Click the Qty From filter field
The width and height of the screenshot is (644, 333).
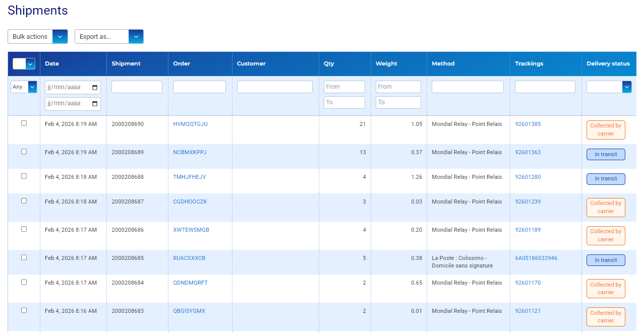tap(344, 87)
